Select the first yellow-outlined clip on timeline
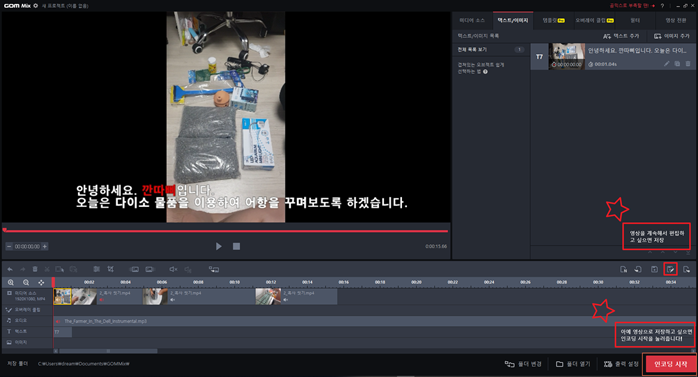698x377 pixels. tap(62, 296)
